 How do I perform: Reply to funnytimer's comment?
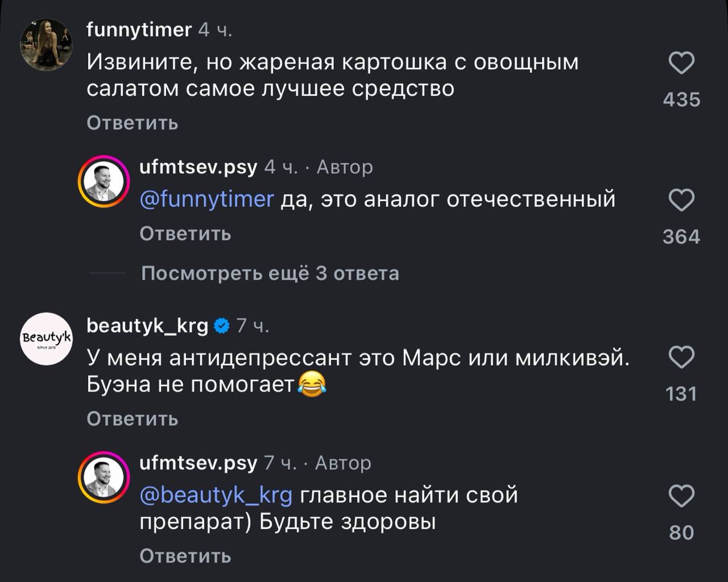[132, 123]
